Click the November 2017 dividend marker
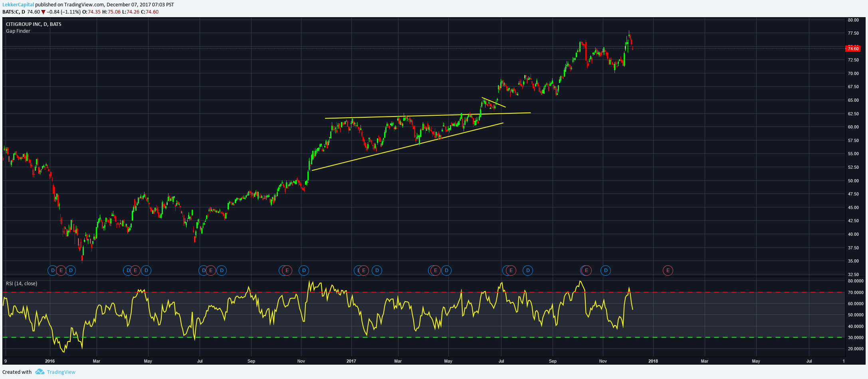868x379 pixels. point(606,270)
